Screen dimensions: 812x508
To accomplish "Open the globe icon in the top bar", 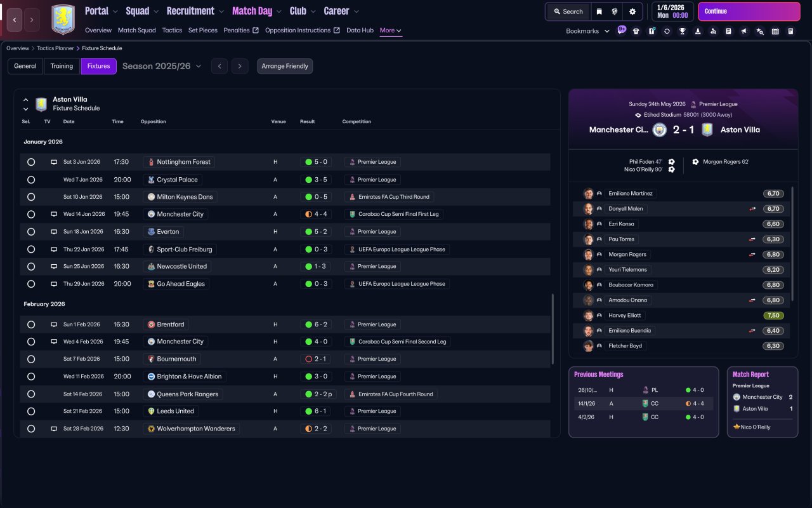I will point(615,11).
